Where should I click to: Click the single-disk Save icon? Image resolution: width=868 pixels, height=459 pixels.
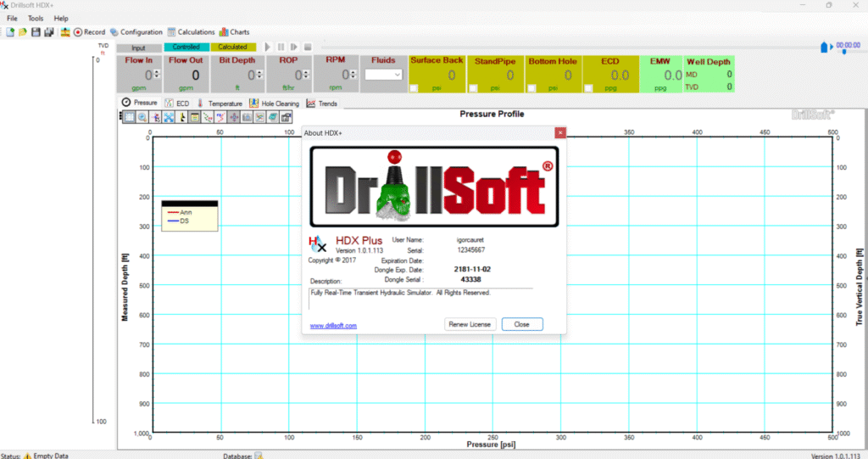pos(36,32)
